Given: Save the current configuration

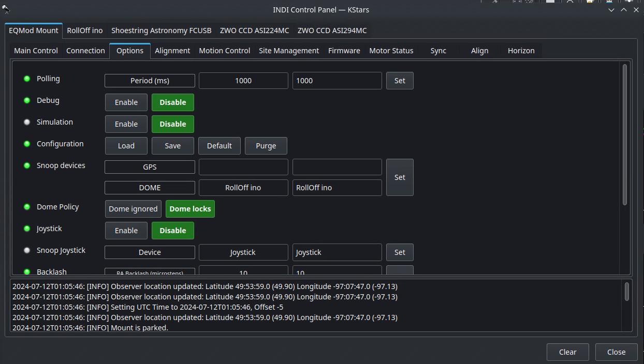Looking at the screenshot, I should pyautogui.click(x=173, y=146).
